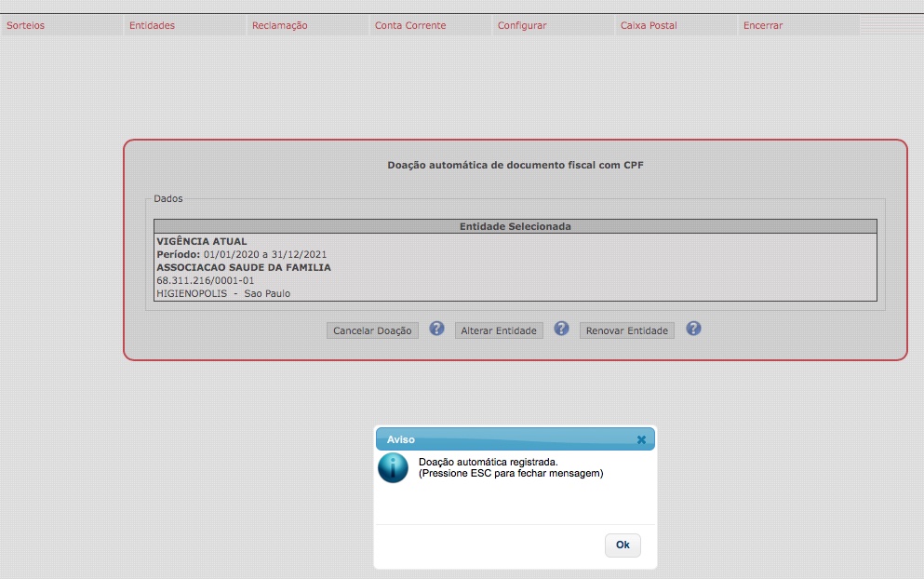Close the Aviso dialog with the X
The image size is (924, 579).
point(641,439)
